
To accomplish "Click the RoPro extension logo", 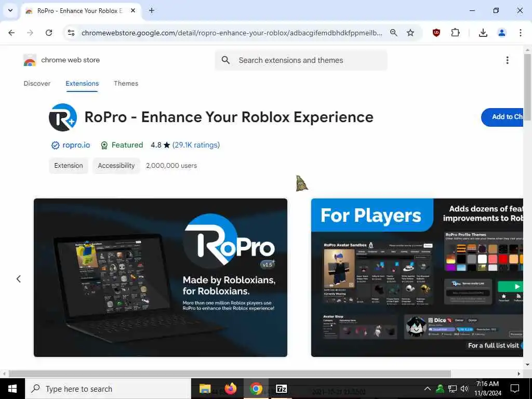I will click(63, 117).
